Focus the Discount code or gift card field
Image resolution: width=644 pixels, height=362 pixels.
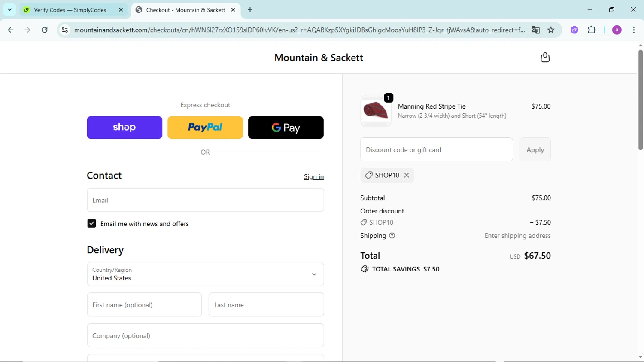437,149
